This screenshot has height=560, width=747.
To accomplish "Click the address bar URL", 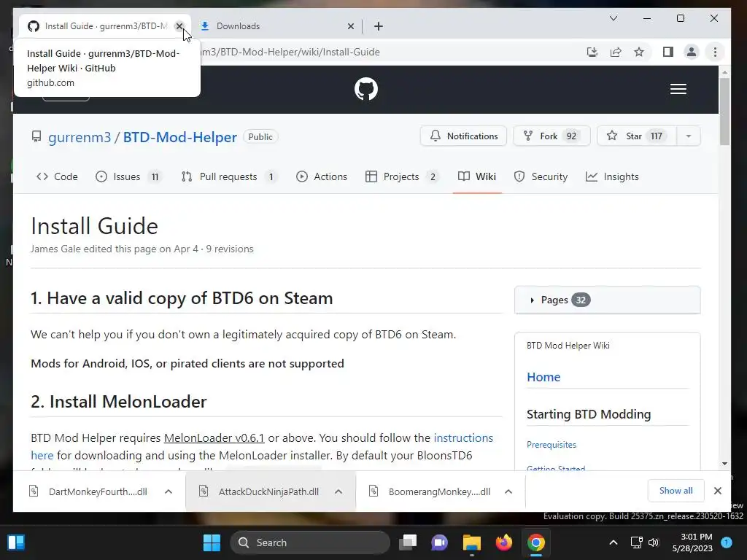I will pos(290,52).
